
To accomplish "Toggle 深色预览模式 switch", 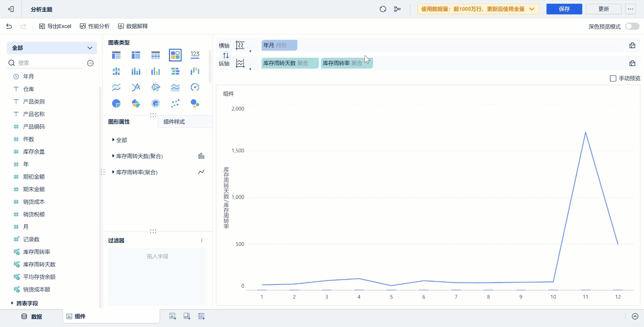I will pos(632,26).
